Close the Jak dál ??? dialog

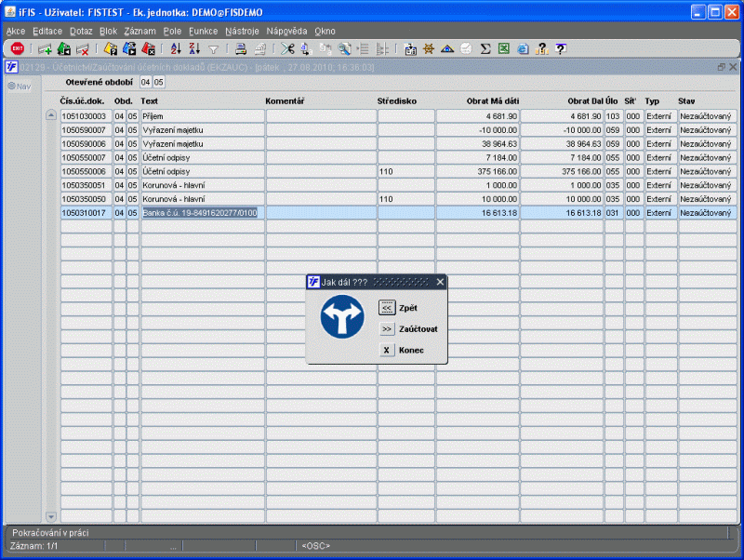(441, 282)
